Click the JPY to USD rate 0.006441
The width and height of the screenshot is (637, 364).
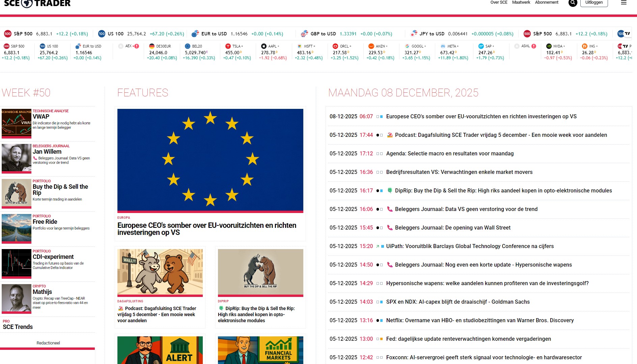(x=458, y=34)
